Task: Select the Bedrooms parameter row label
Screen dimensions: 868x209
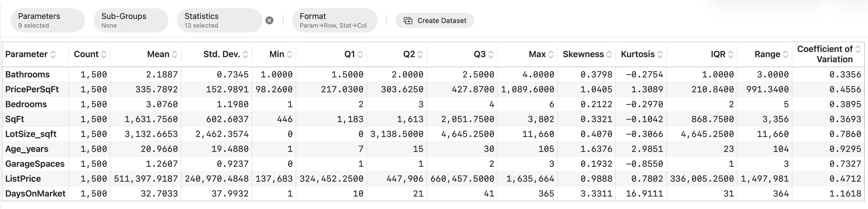Action: click(26, 104)
